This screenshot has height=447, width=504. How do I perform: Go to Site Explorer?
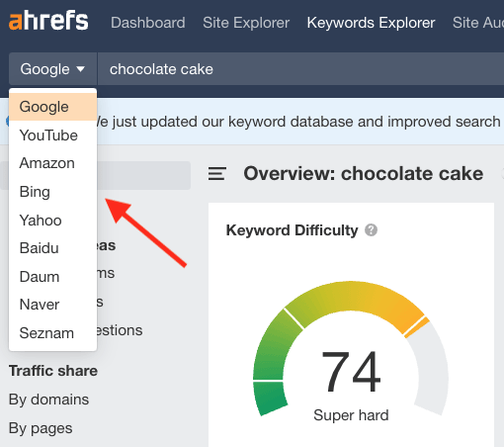[x=246, y=23]
